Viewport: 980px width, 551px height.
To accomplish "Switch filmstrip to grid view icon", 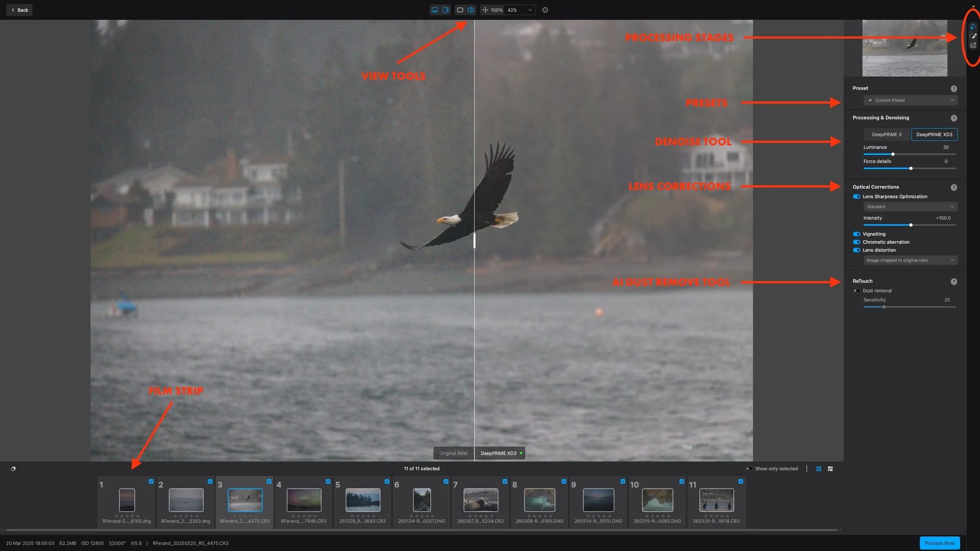I will 818,468.
